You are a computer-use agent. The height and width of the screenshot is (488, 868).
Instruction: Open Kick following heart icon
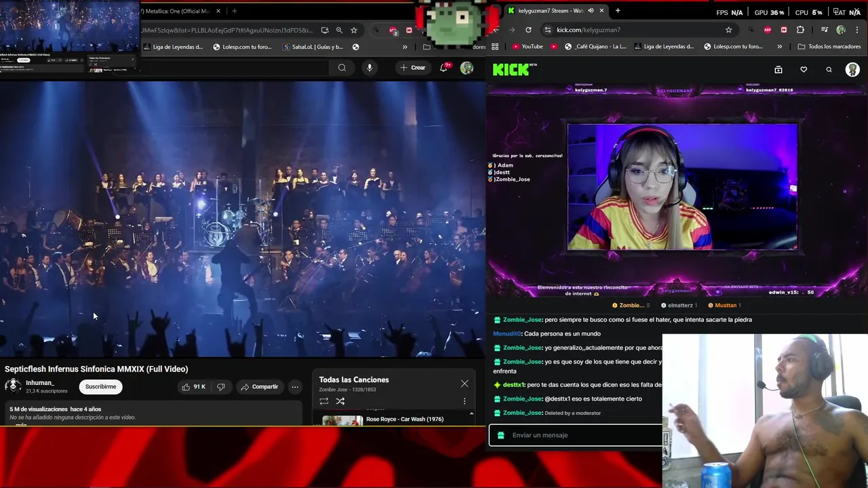[x=804, y=69]
